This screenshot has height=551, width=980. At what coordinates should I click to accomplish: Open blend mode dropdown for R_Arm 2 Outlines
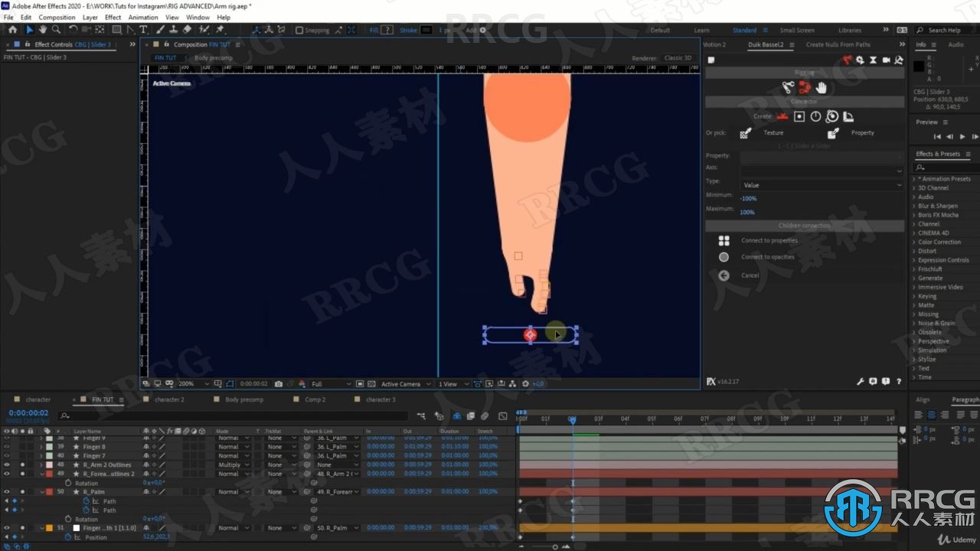[x=233, y=465]
